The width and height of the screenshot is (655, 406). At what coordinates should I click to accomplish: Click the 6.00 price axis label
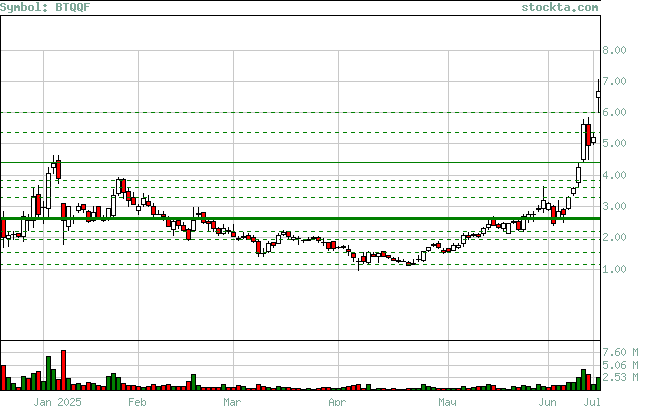click(614, 112)
